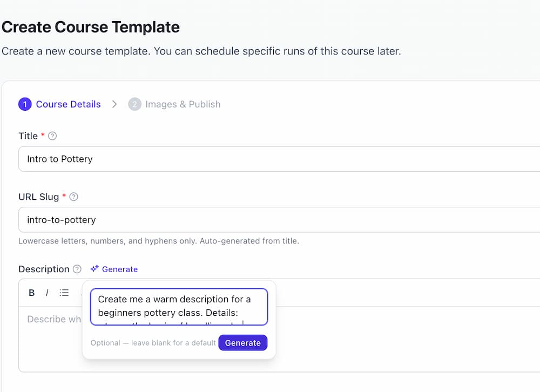Click the slug format hint below URL Slug
The height and width of the screenshot is (392, 540).
coord(159,241)
